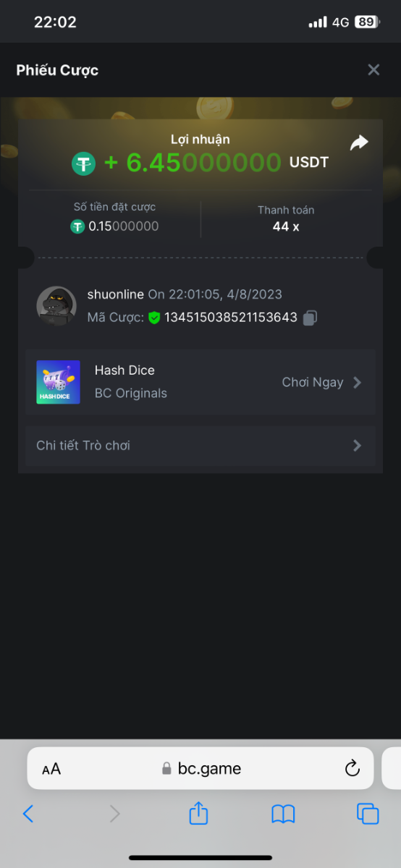
Task: Click the bc.game address bar
Action: pyautogui.click(x=200, y=768)
